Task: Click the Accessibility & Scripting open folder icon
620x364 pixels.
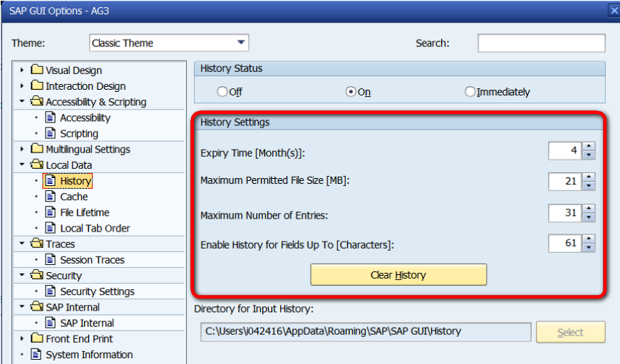Action: coord(37,101)
